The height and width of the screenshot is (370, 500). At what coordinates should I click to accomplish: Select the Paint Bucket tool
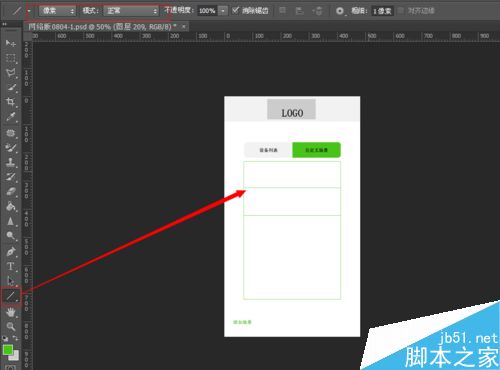[11, 206]
